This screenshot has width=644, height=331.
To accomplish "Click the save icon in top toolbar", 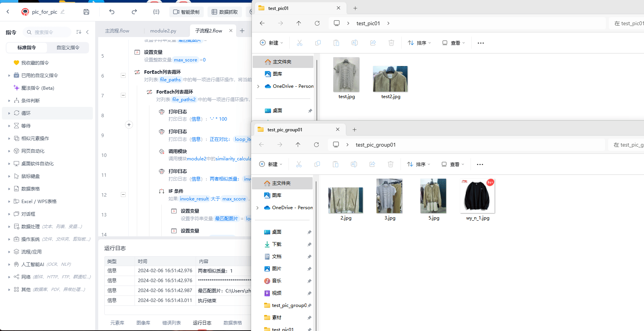I will pyautogui.click(x=86, y=12).
